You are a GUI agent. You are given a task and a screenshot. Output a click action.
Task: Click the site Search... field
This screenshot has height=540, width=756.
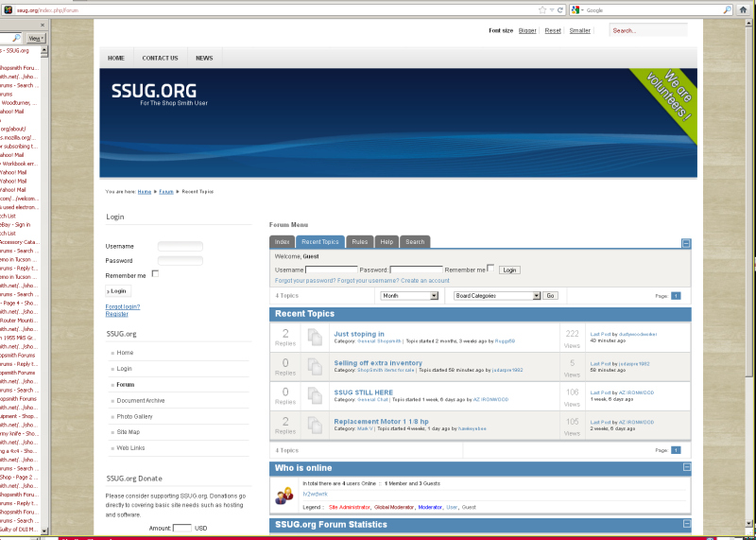[648, 30]
